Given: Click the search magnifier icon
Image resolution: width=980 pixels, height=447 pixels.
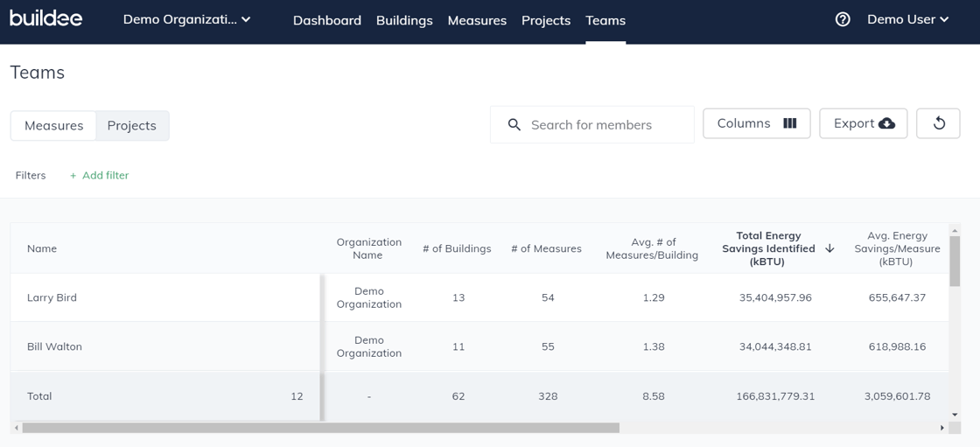Looking at the screenshot, I should (514, 125).
